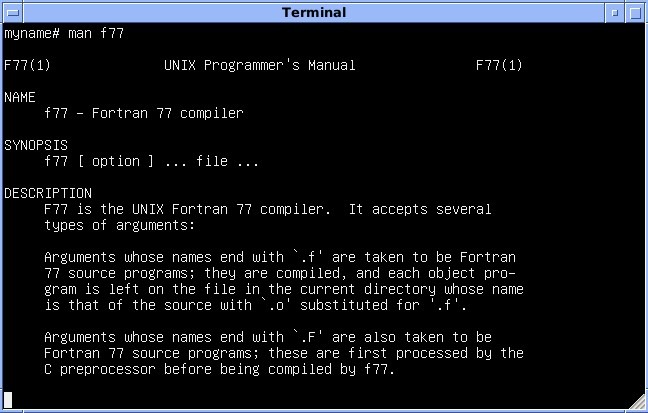
Task: Click the right "F77(1)" page header
Action: (499, 66)
